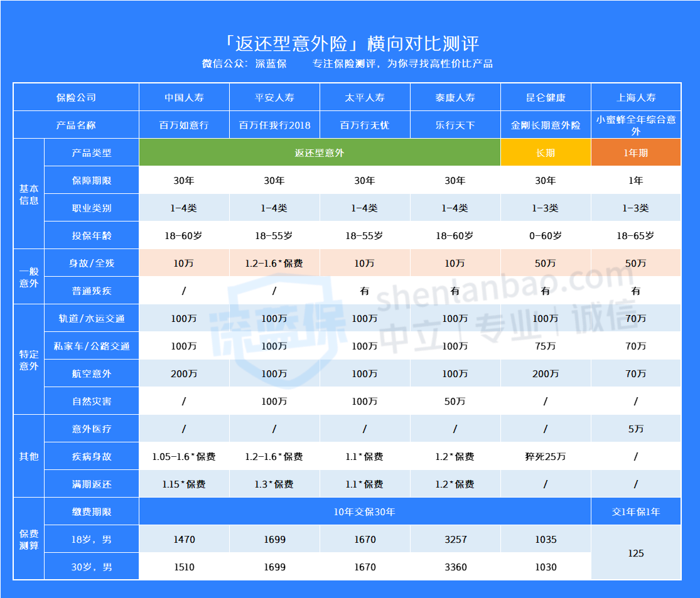This screenshot has width=700, height=598.
Task: Click the 意外医疗 row label
Action: click(x=92, y=429)
